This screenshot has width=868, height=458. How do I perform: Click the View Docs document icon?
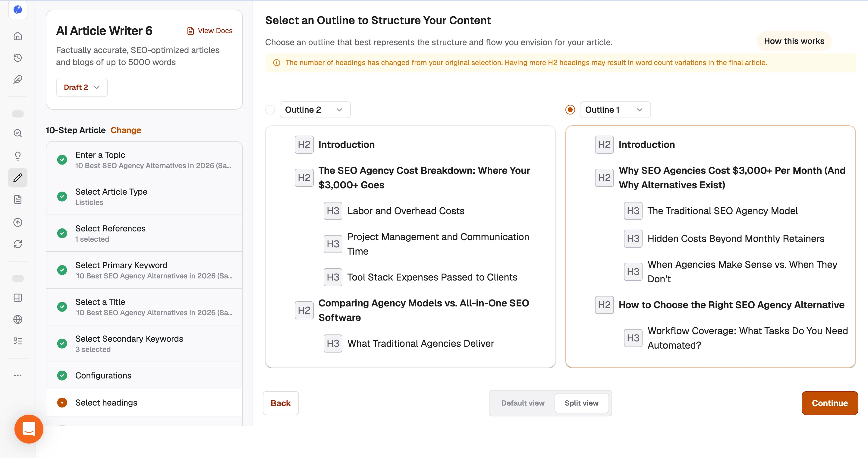[x=191, y=31]
